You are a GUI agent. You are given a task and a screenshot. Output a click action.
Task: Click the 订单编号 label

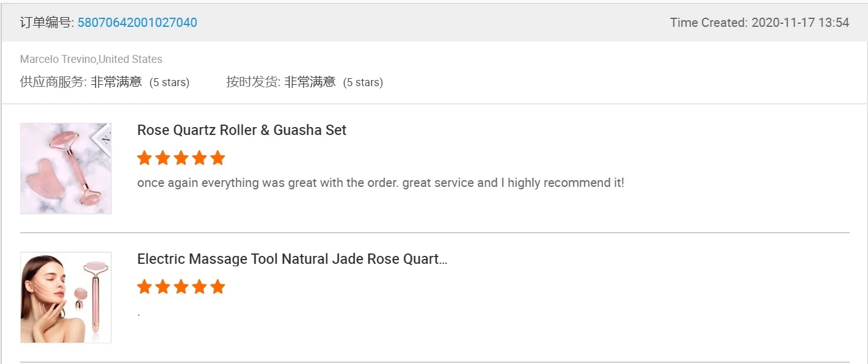46,23
